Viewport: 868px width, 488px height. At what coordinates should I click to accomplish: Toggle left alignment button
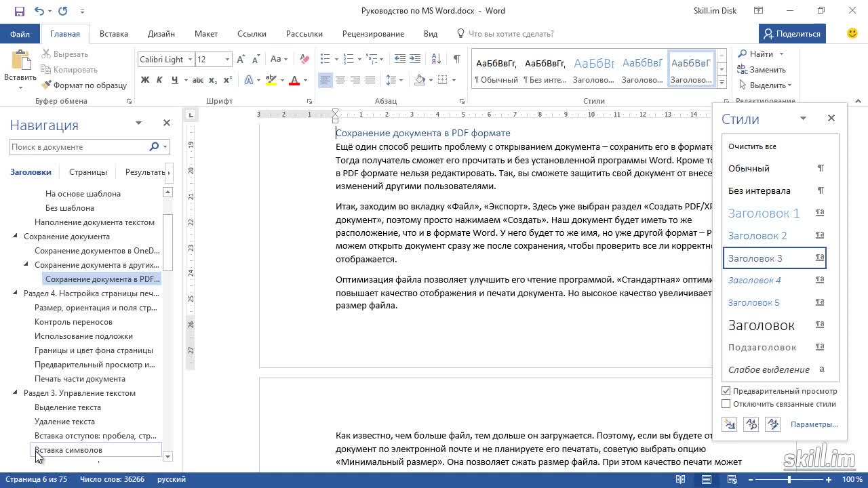click(x=325, y=80)
